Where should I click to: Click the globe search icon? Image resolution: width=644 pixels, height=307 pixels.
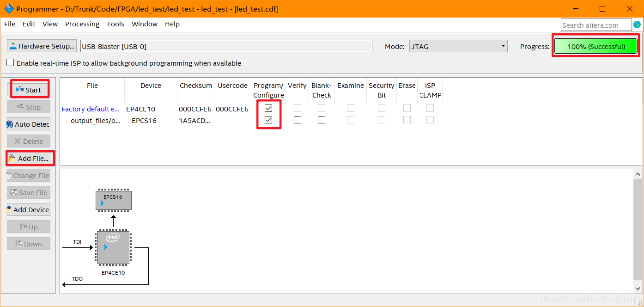pyautogui.click(x=638, y=25)
